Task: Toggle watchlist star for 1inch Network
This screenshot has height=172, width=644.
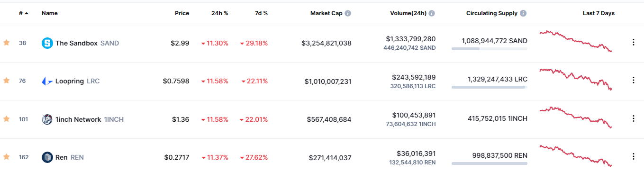Action: pos(6,119)
